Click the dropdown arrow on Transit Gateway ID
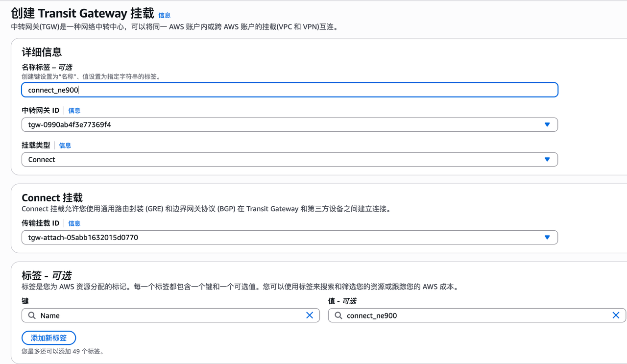Image resolution: width=627 pixels, height=364 pixels. [547, 124]
